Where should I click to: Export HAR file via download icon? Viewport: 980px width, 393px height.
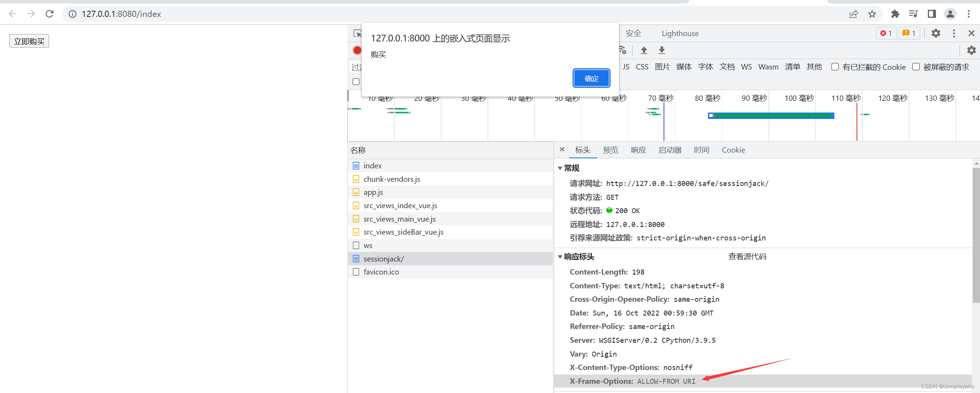(662, 50)
